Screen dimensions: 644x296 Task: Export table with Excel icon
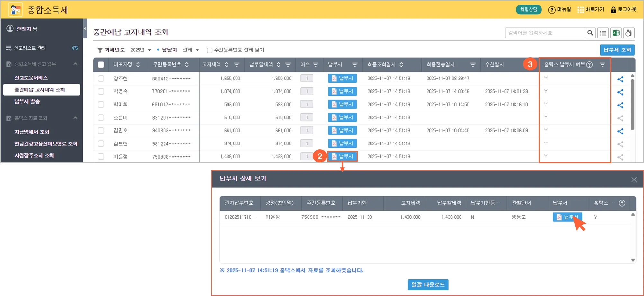click(616, 33)
